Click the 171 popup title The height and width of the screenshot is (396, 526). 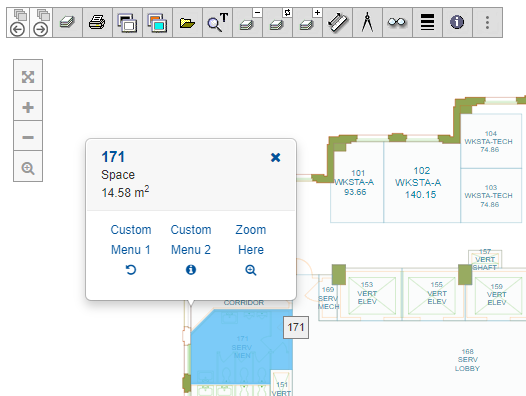point(113,157)
